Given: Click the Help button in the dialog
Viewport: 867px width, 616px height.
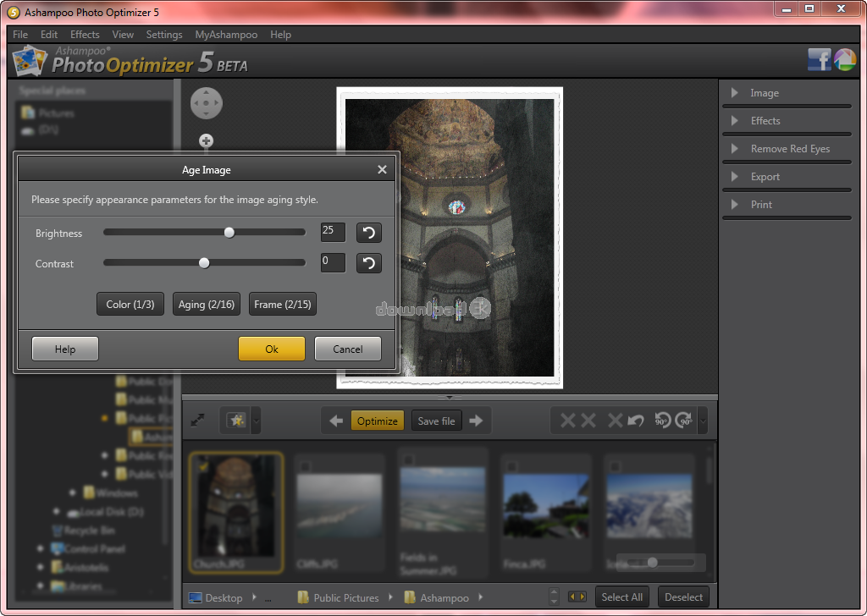Looking at the screenshot, I should pyautogui.click(x=65, y=349).
